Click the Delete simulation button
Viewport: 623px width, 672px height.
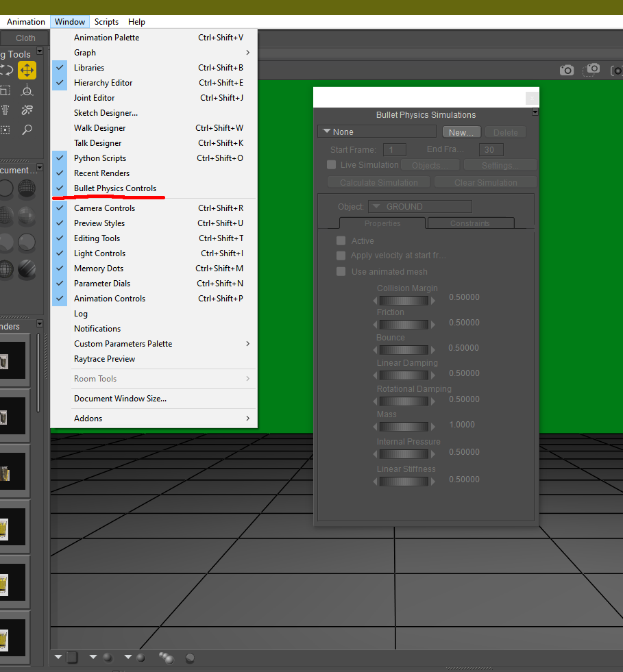506,132
